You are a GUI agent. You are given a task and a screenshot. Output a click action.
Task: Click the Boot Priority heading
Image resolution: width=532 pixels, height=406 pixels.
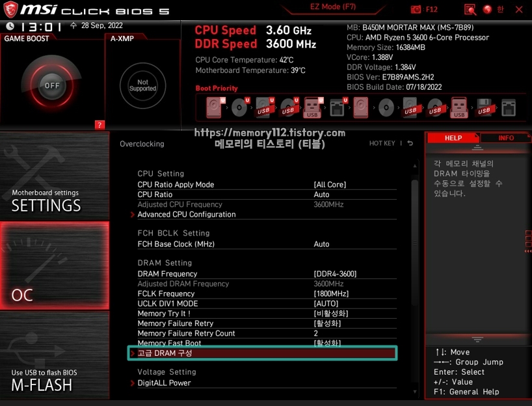click(x=217, y=88)
